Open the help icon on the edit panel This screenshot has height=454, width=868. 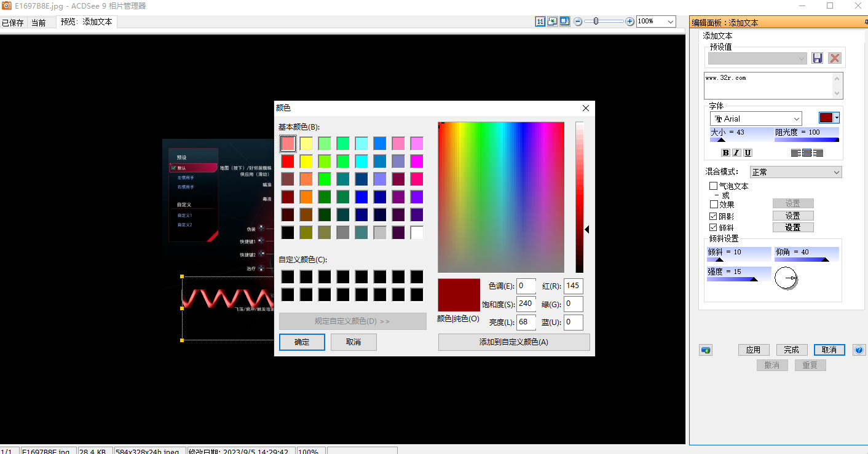(859, 350)
